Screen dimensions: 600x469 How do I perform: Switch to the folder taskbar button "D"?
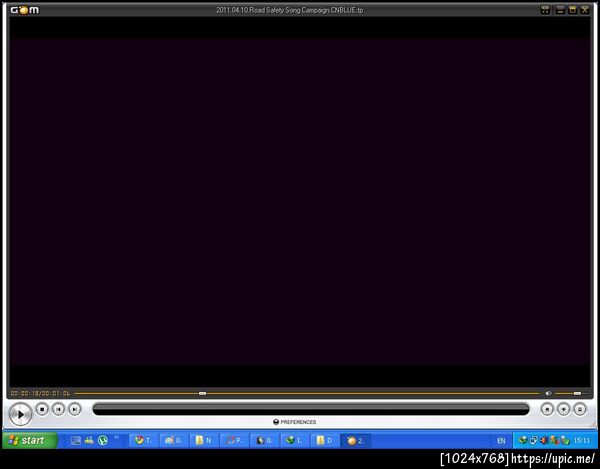coord(324,440)
